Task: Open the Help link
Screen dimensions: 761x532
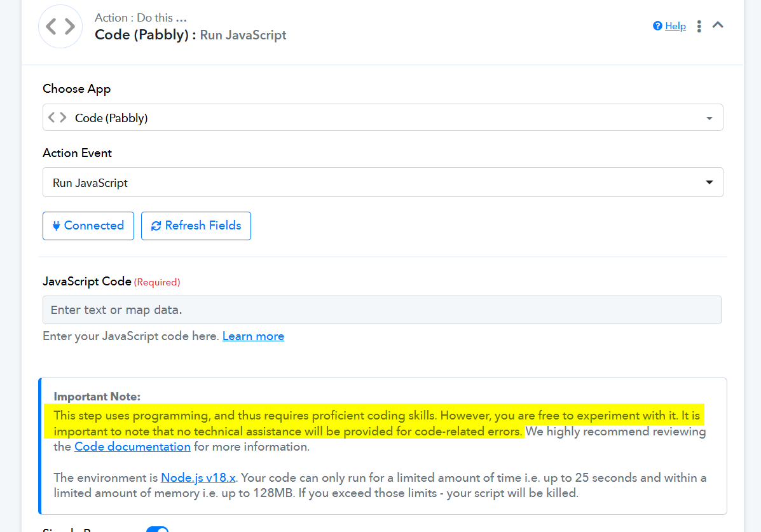Action: tap(675, 26)
